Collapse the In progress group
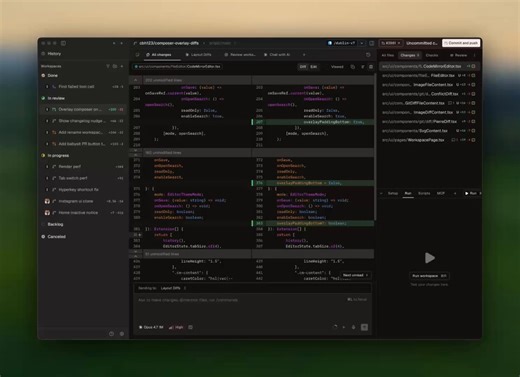 (55, 156)
